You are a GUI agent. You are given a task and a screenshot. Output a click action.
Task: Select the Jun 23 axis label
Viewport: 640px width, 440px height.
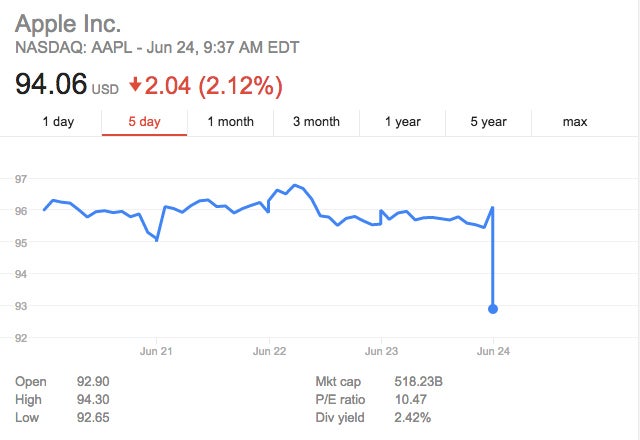(x=382, y=352)
